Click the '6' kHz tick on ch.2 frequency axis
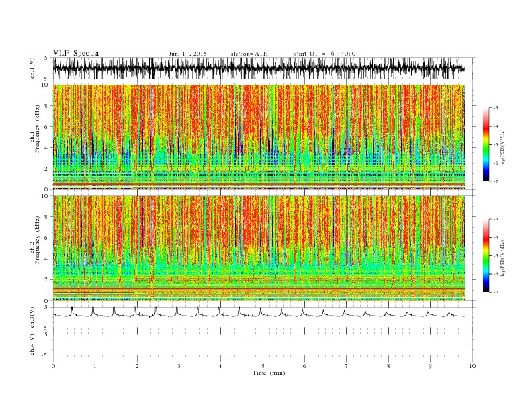Viewport: 532px width, 411px height. click(47, 238)
